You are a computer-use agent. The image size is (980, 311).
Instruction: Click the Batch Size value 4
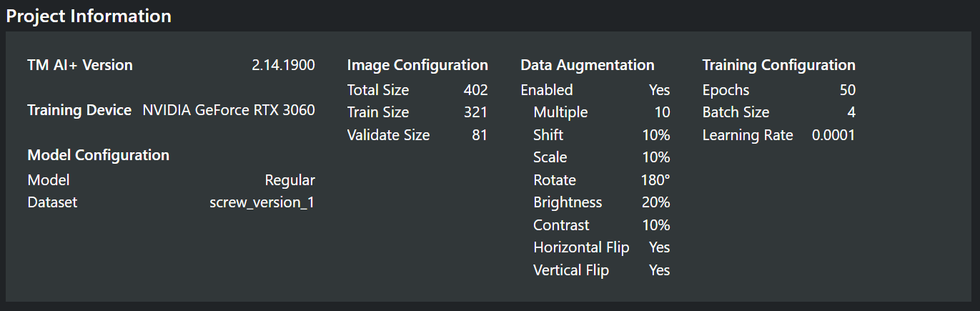pyautogui.click(x=851, y=112)
